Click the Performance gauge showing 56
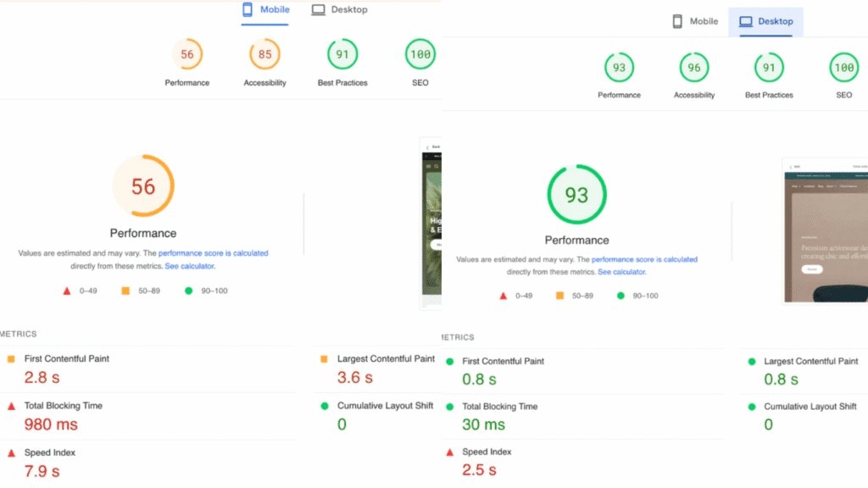Image resolution: width=868 pixels, height=488 pixels. click(x=143, y=185)
